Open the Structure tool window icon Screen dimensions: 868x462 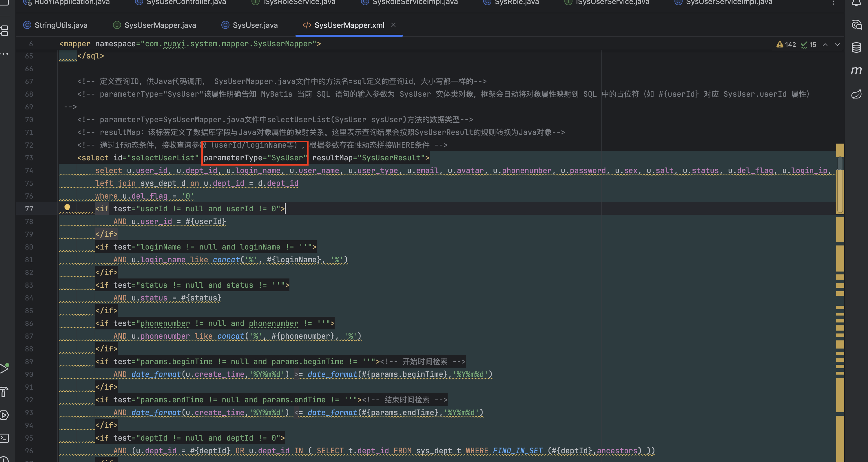(x=5, y=31)
